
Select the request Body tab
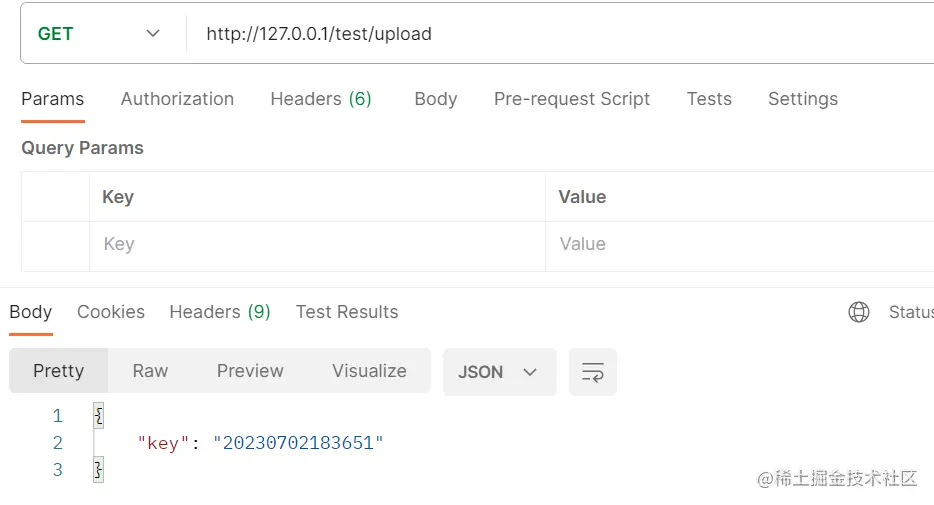pos(435,99)
